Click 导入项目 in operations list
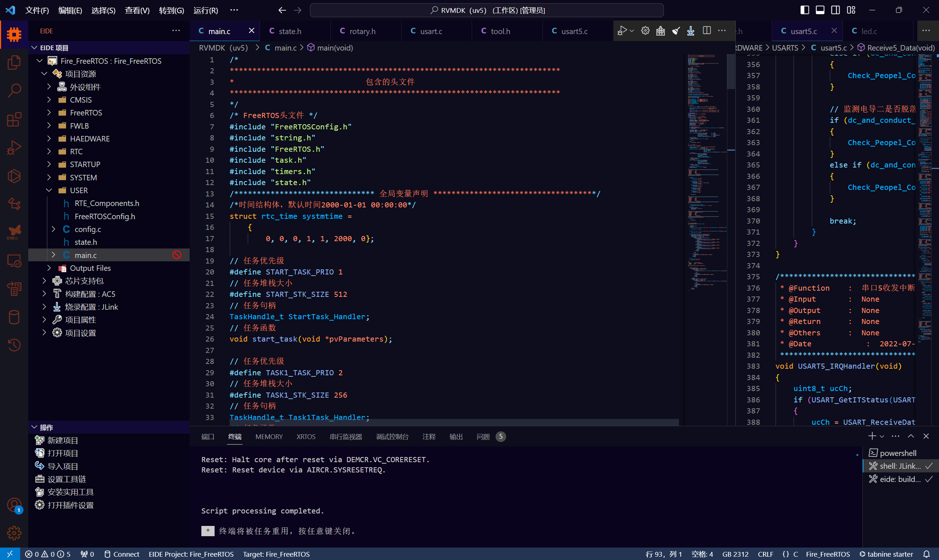Screen dimensions: 939x560 tap(62, 467)
